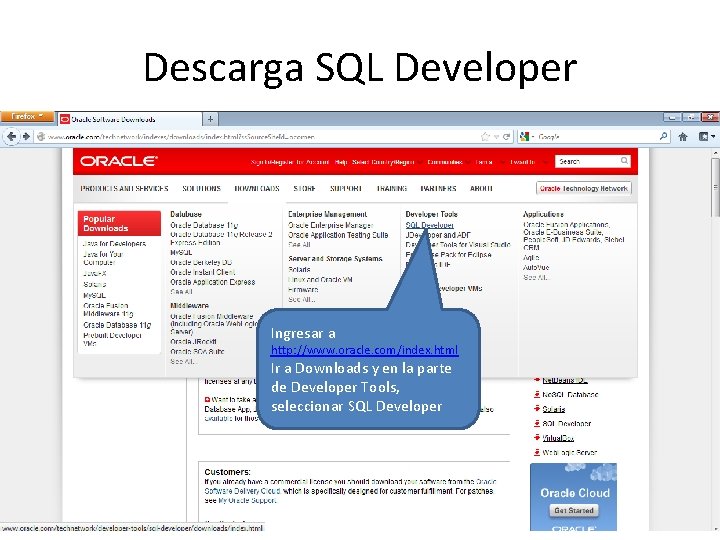Click the Oracle search magnifier icon
Screen dimensions: 720x540
[x=624, y=161]
